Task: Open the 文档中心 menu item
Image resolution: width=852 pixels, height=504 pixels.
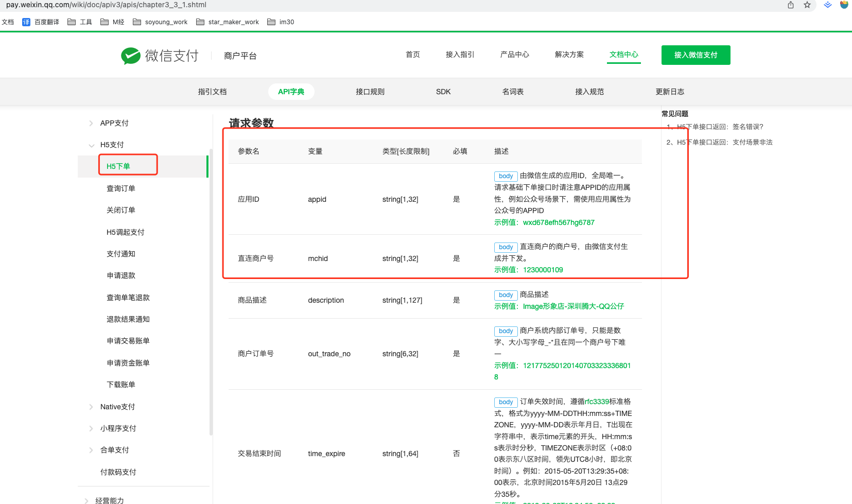Action: (623, 55)
